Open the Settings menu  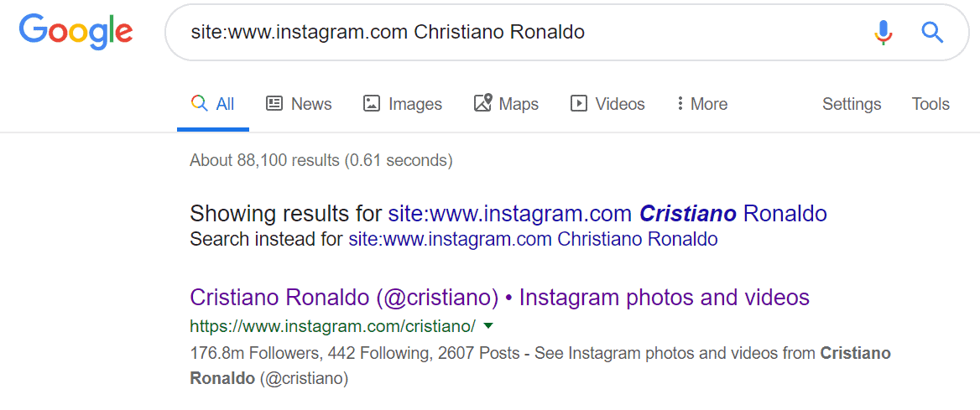pos(852,104)
